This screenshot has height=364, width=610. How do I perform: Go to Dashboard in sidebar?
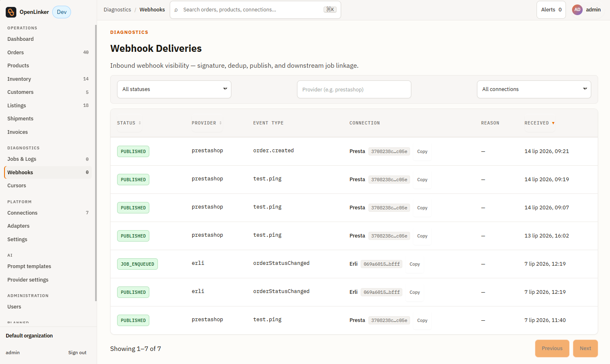pyautogui.click(x=48, y=39)
